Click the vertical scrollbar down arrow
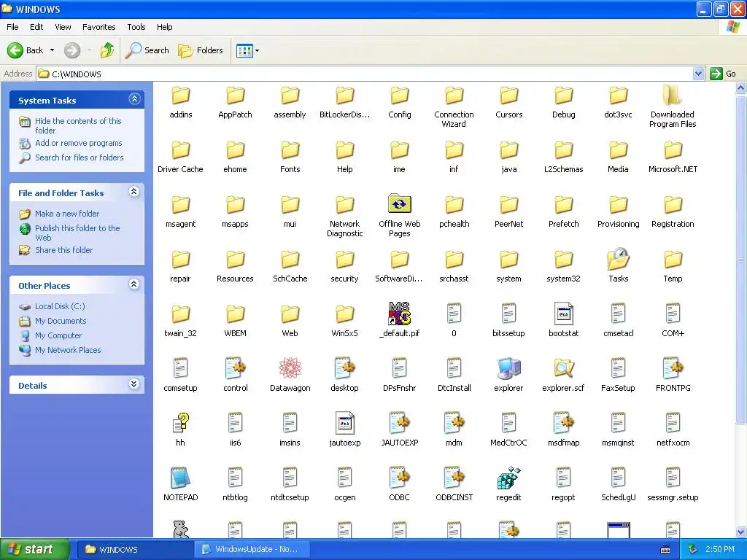The image size is (747, 560). pyautogui.click(x=741, y=532)
